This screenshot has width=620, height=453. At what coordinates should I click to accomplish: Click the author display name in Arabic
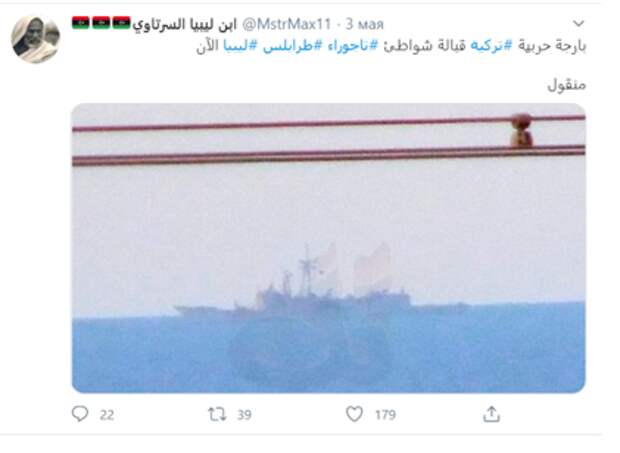pyautogui.click(x=185, y=25)
